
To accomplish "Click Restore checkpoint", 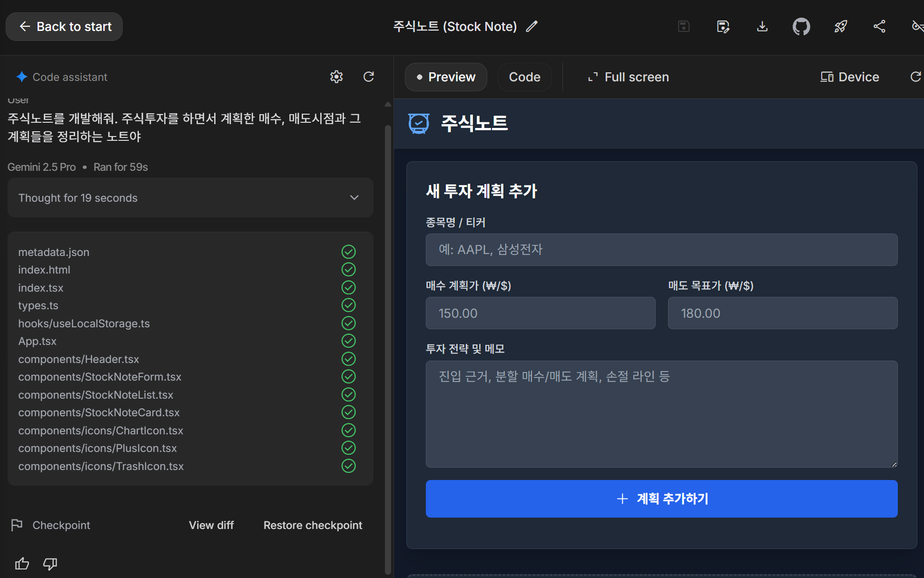I will 313,525.
